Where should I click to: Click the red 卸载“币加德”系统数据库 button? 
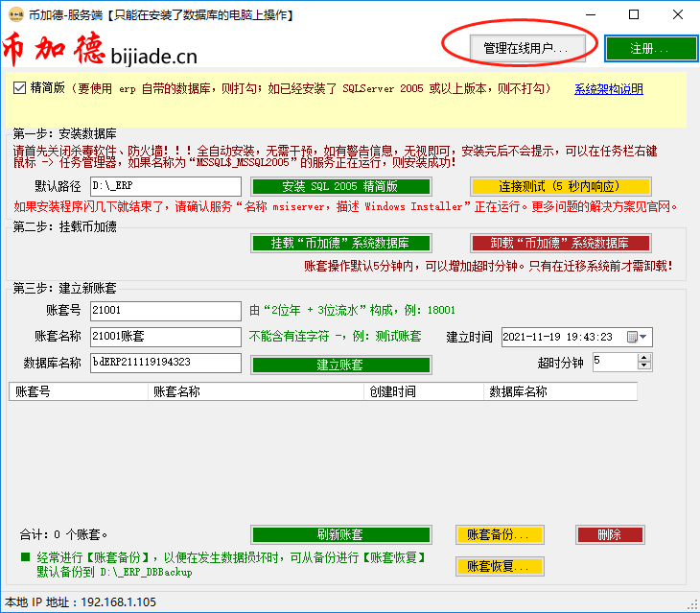pos(560,243)
